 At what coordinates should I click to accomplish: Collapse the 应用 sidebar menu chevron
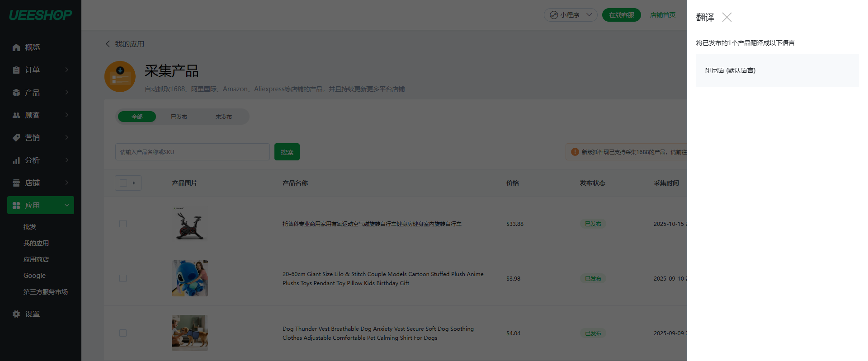(67, 205)
